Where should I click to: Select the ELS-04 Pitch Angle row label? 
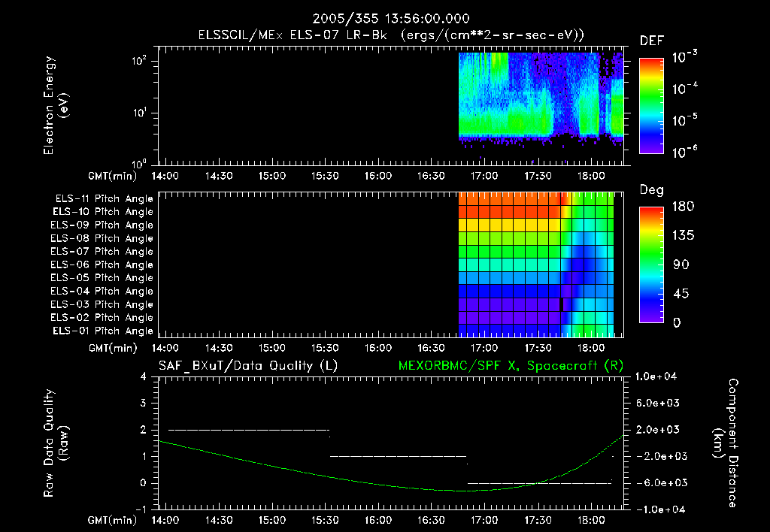[x=102, y=291]
